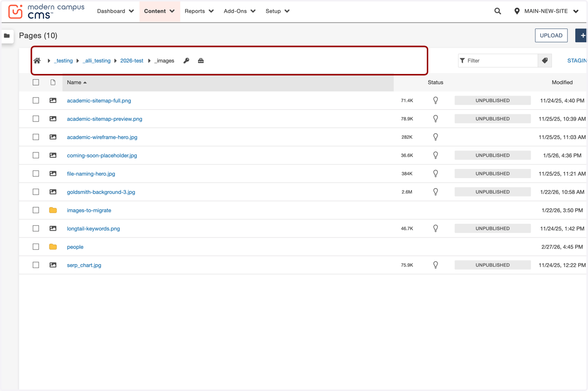Click lightbulb status for goldsmith-background-3.jpg

436,192
